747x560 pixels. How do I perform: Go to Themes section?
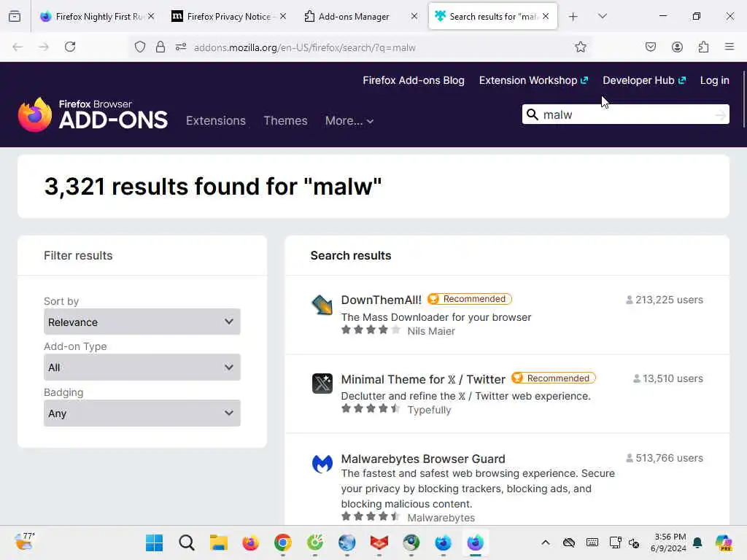point(285,120)
